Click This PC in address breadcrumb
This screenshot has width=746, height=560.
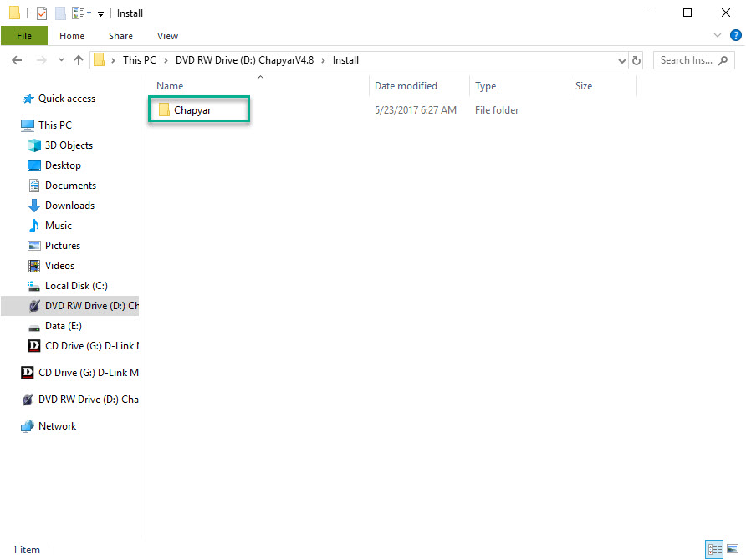pyautogui.click(x=140, y=60)
